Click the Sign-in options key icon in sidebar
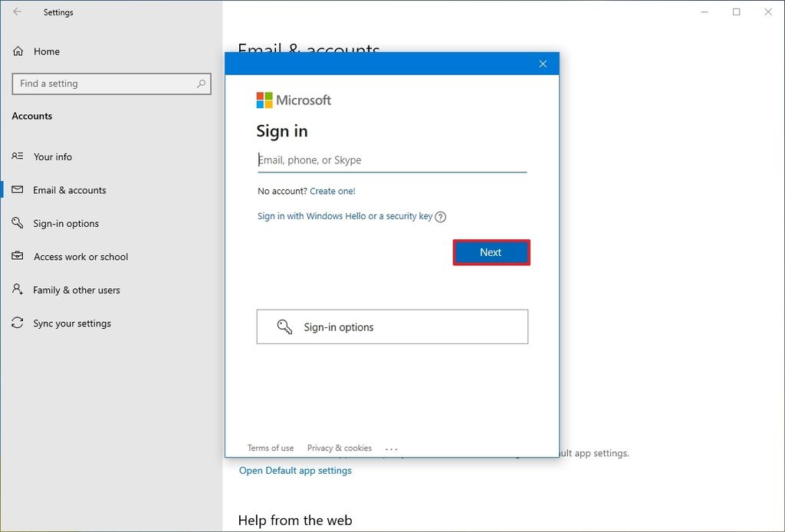 [17, 223]
